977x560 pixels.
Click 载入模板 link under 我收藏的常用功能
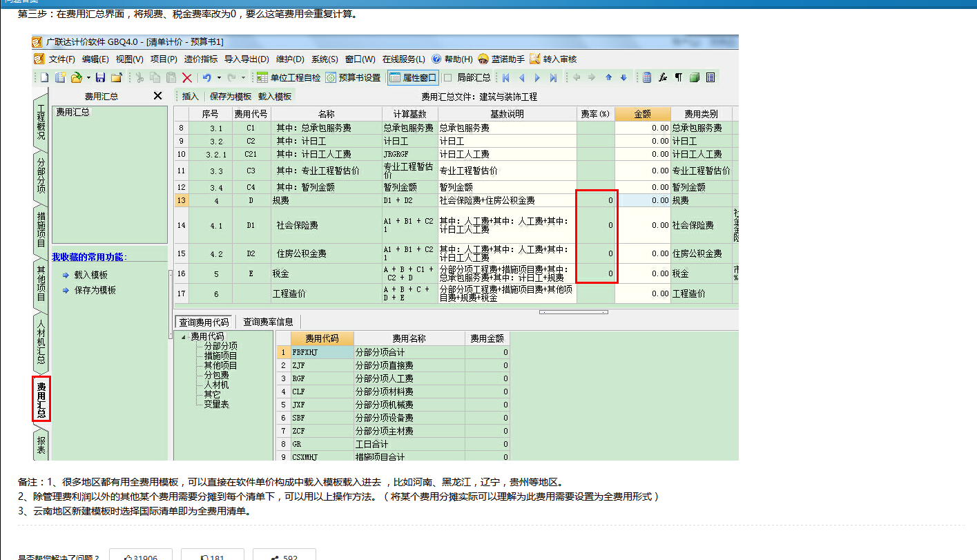click(90, 275)
